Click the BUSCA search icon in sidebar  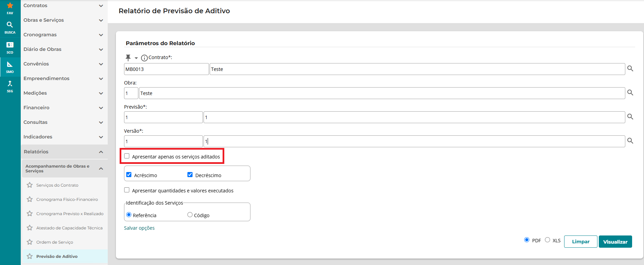coord(10,25)
